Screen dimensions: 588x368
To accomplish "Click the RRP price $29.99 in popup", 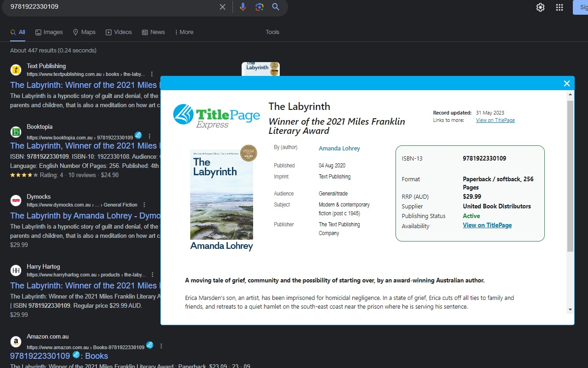I will (x=472, y=197).
